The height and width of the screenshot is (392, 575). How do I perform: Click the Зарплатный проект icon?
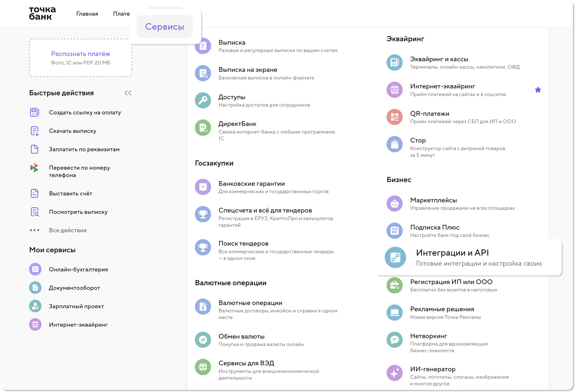click(x=35, y=306)
